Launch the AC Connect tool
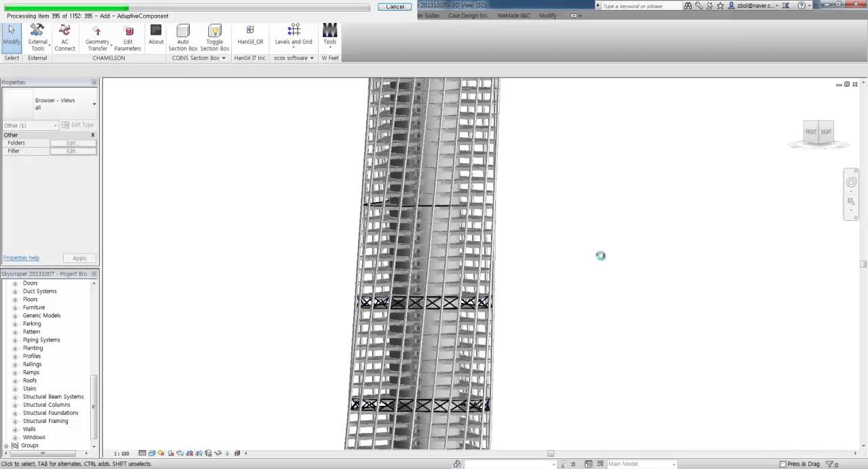868x469 pixels. click(x=65, y=38)
